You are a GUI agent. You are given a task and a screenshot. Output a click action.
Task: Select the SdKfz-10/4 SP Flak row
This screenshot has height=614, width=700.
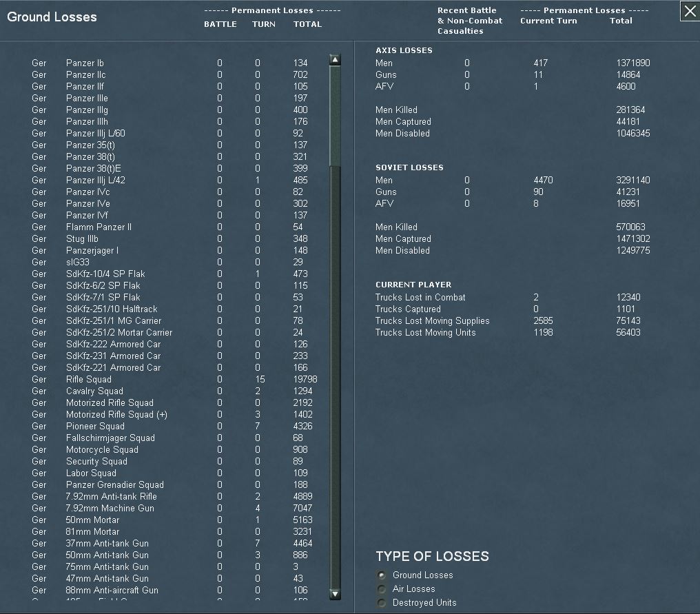coord(174,274)
